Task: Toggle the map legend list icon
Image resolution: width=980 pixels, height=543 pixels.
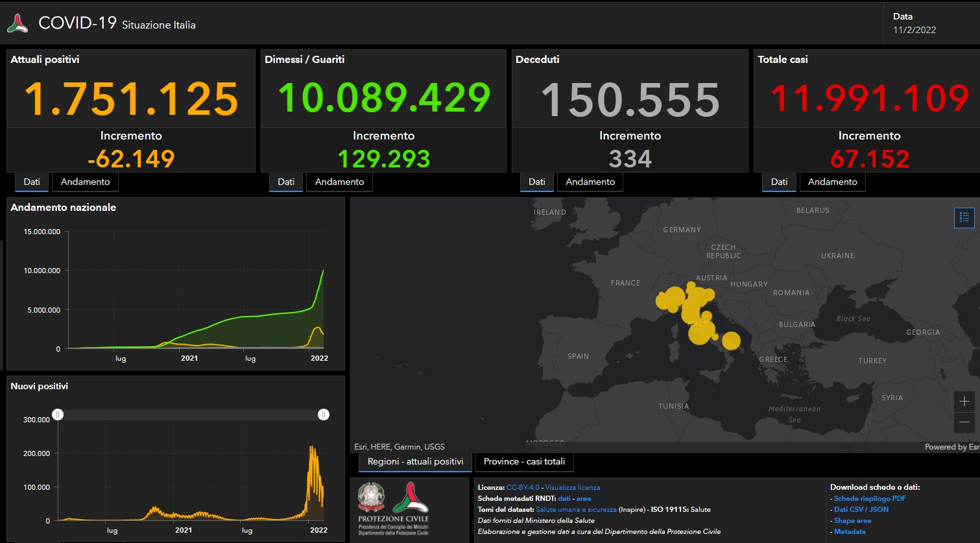Action: [964, 218]
